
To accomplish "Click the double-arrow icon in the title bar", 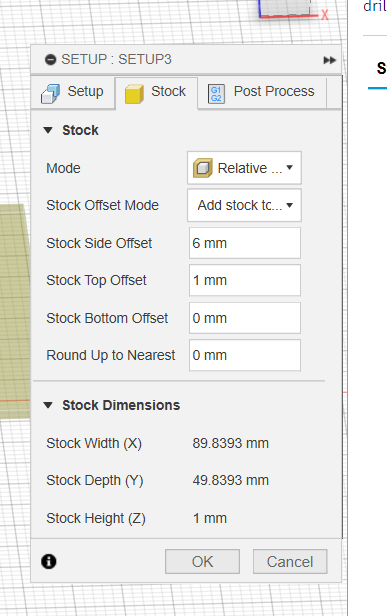I will tap(330, 60).
